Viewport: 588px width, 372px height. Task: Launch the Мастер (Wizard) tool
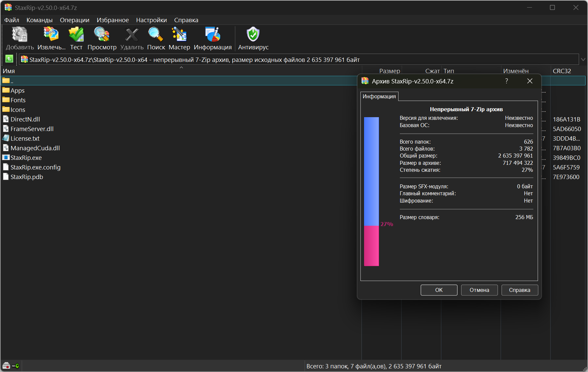point(179,35)
